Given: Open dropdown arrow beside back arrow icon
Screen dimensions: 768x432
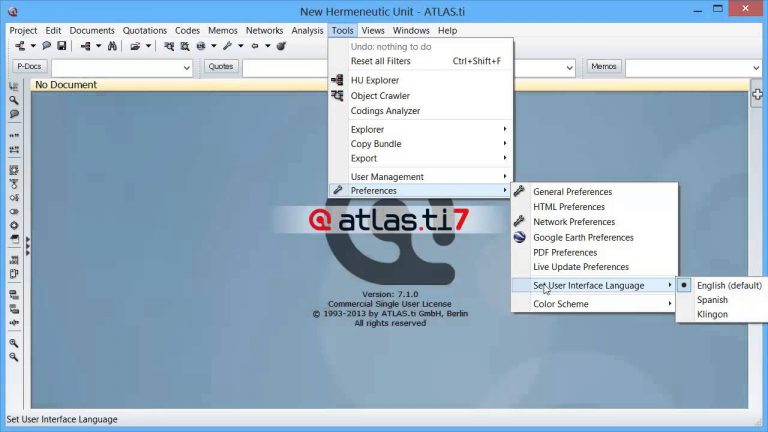Looking at the screenshot, I should coord(268,46).
